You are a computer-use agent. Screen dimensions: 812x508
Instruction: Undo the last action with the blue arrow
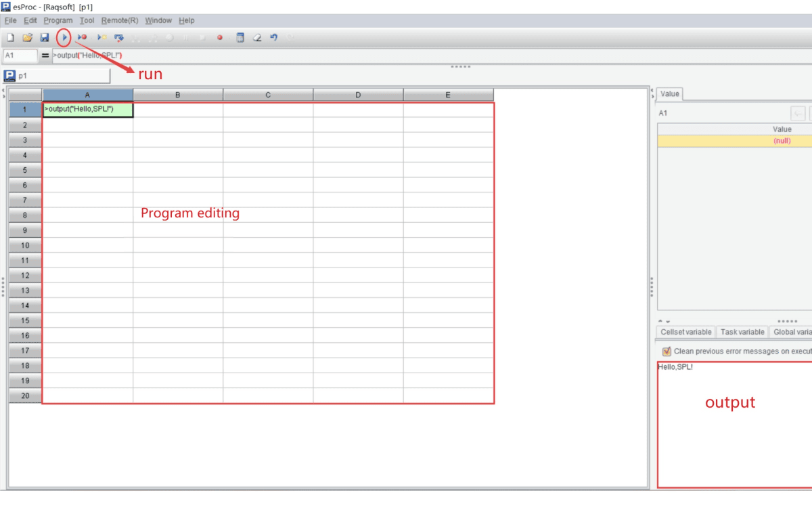pos(273,38)
